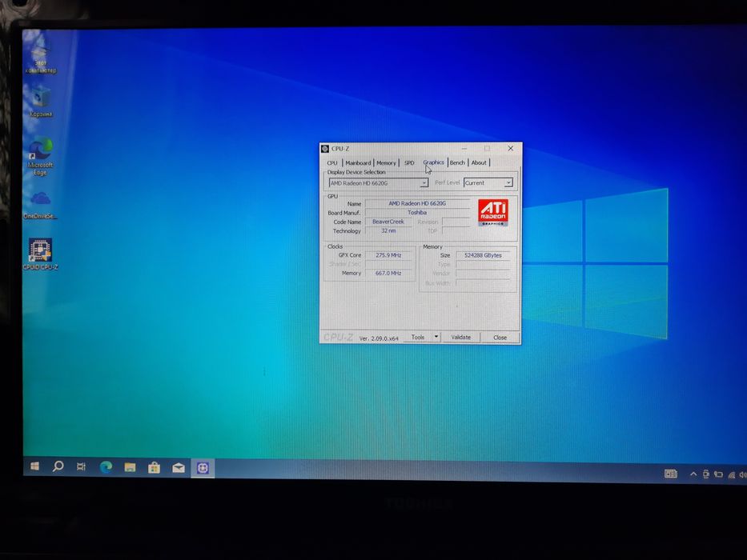This screenshot has width=747, height=560.
Task: Expand the Perf Level Current dropdown
Action: pos(508,183)
